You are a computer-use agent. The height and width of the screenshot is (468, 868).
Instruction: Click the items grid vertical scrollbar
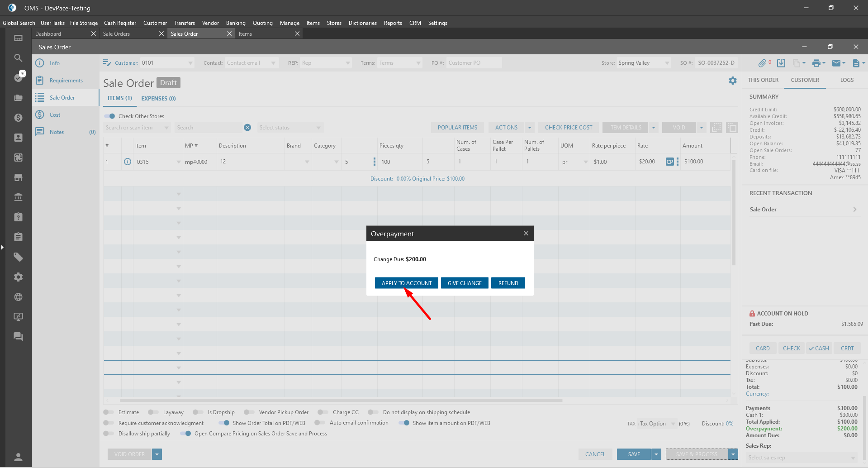(x=734, y=213)
